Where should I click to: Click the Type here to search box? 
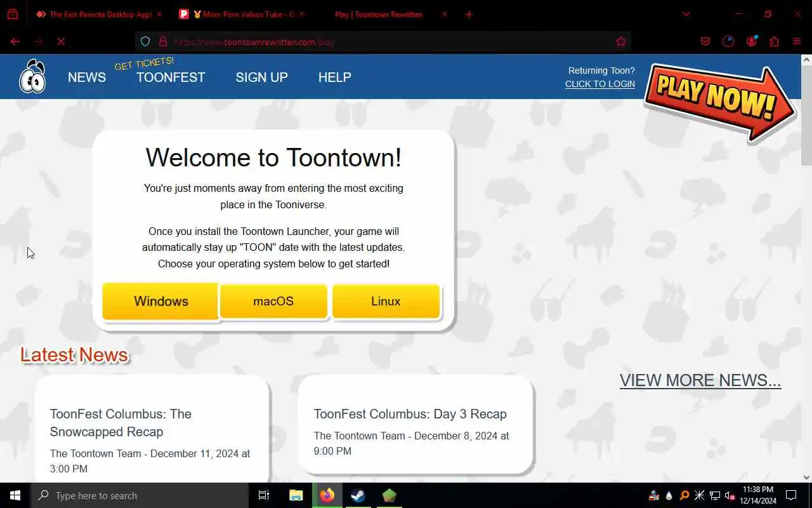tap(140, 495)
